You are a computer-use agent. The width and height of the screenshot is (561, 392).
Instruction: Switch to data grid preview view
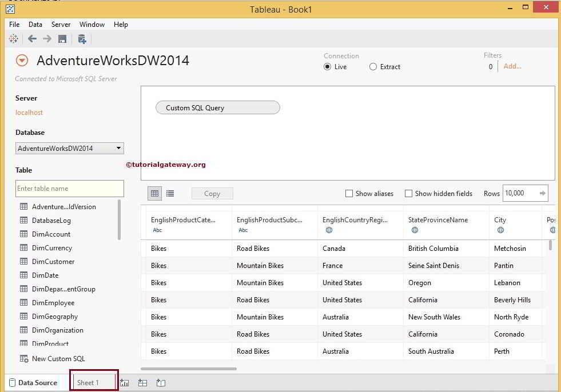154,194
